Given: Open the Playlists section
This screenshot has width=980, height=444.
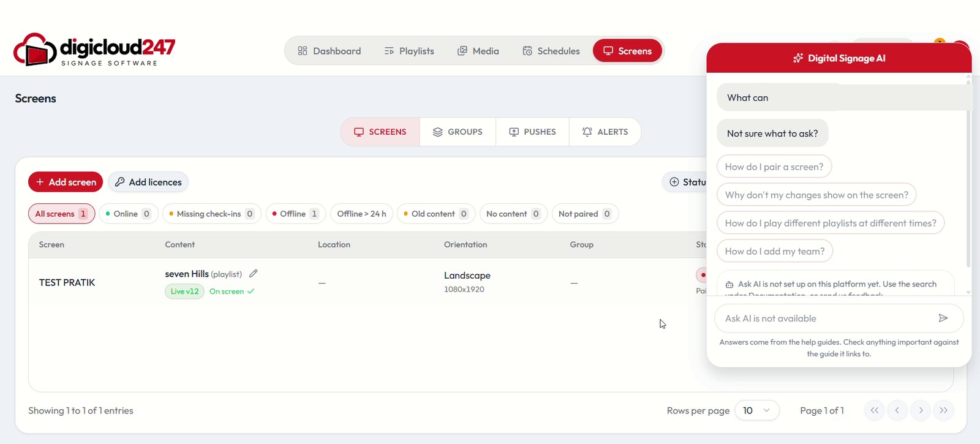Looking at the screenshot, I should point(409,51).
